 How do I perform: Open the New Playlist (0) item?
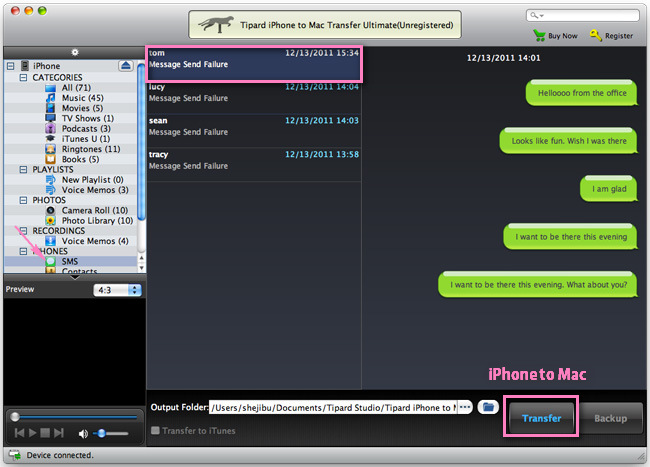92,179
